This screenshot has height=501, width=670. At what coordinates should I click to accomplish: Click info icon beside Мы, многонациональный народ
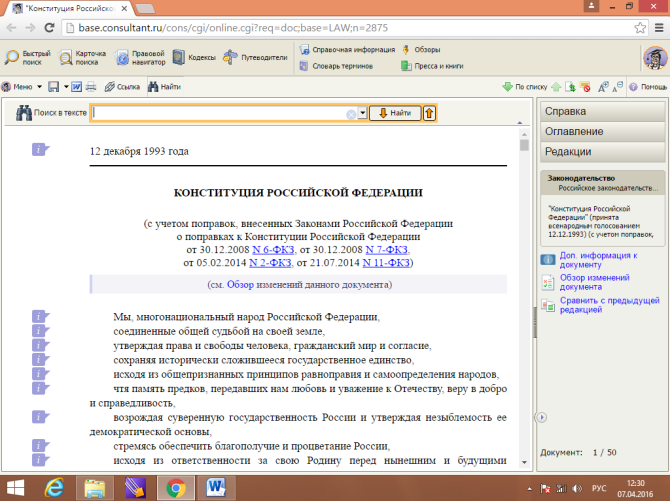tap(41, 316)
